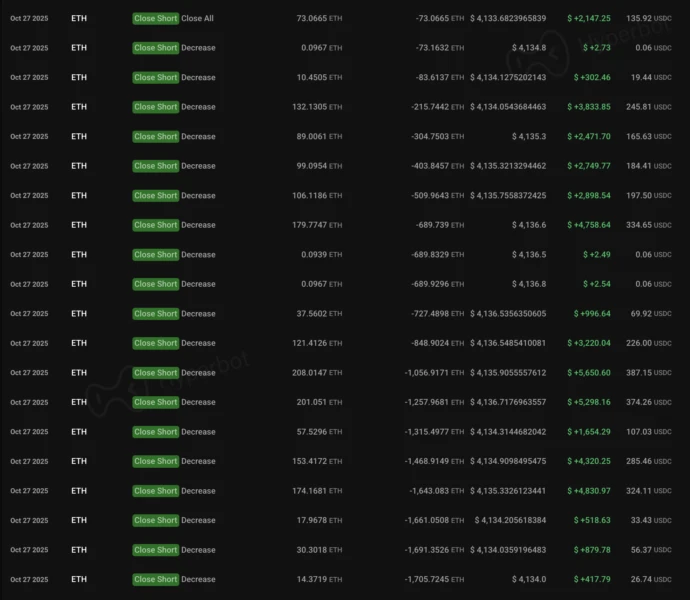This screenshot has width=690, height=600.
Task: Click the Close Short badge in the Close All row
Action: tap(155, 18)
